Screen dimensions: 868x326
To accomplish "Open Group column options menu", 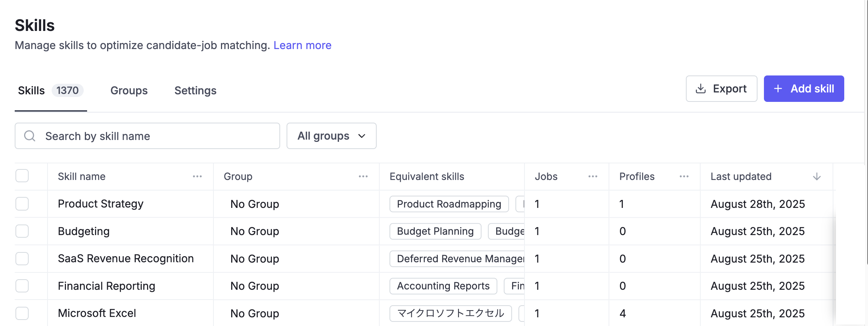I will pyautogui.click(x=363, y=177).
